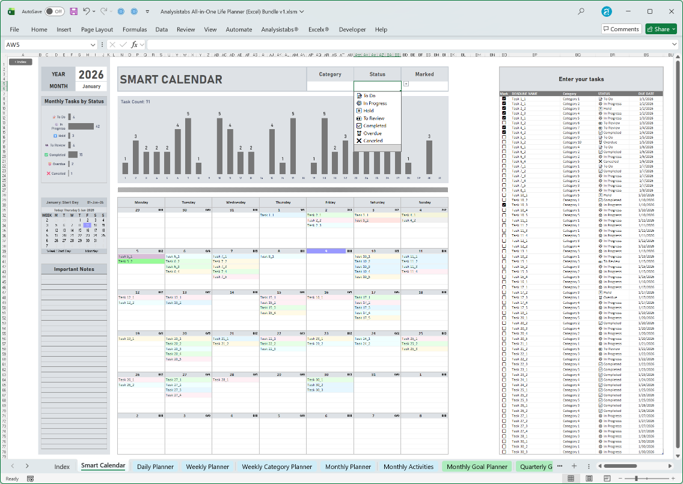Open the search magnifier in the title bar

[581, 11]
